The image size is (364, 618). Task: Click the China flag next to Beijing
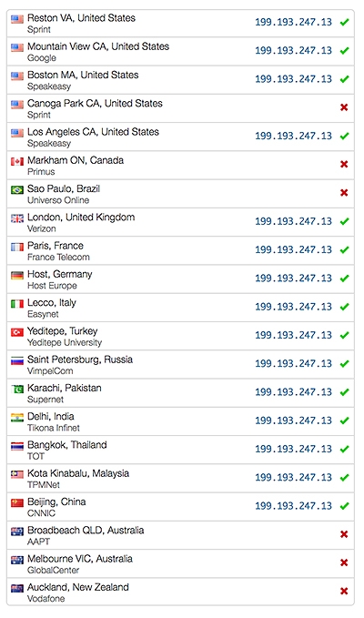pyautogui.click(x=17, y=503)
